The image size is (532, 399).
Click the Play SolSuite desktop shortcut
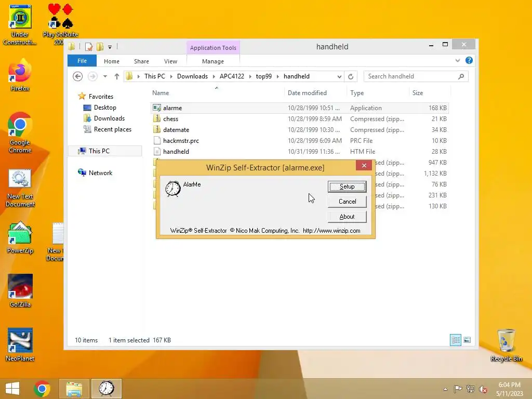(x=60, y=24)
